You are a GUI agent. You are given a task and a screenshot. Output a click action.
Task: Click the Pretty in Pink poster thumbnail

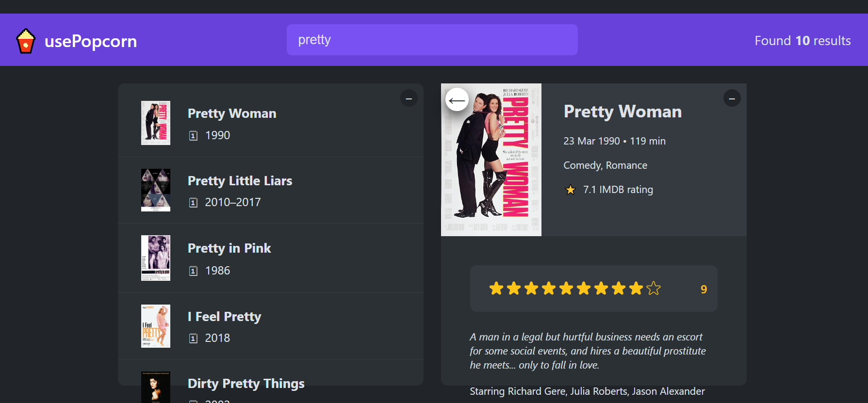(x=155, y=258)
